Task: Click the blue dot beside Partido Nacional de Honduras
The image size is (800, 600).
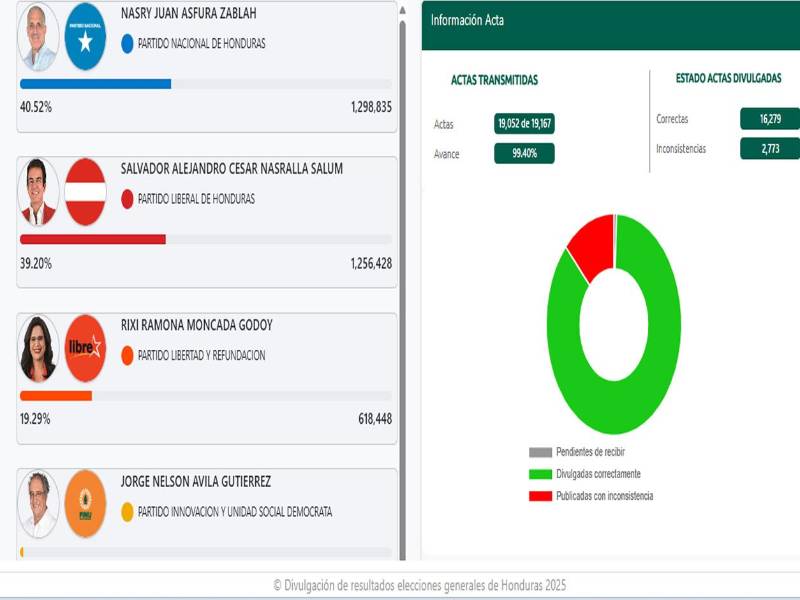Action: 125,42
